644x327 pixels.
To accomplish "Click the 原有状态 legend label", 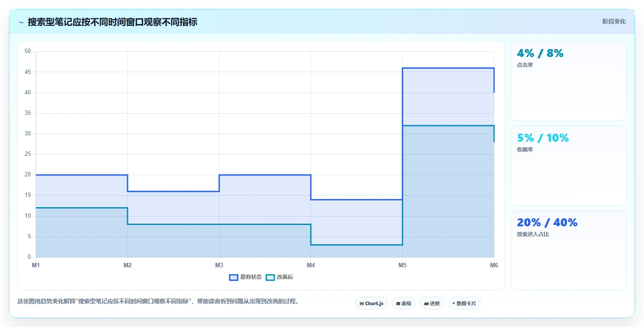I will tap(251, 277).
